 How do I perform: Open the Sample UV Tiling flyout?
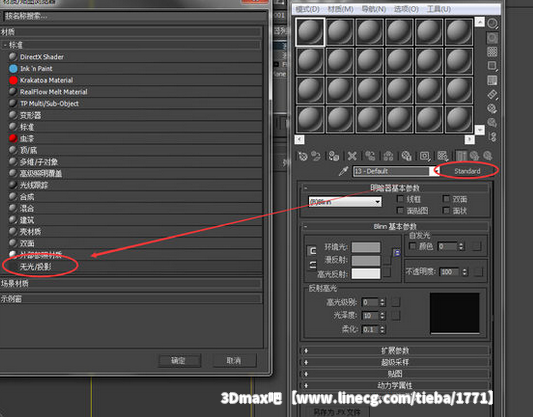(492, 66)
